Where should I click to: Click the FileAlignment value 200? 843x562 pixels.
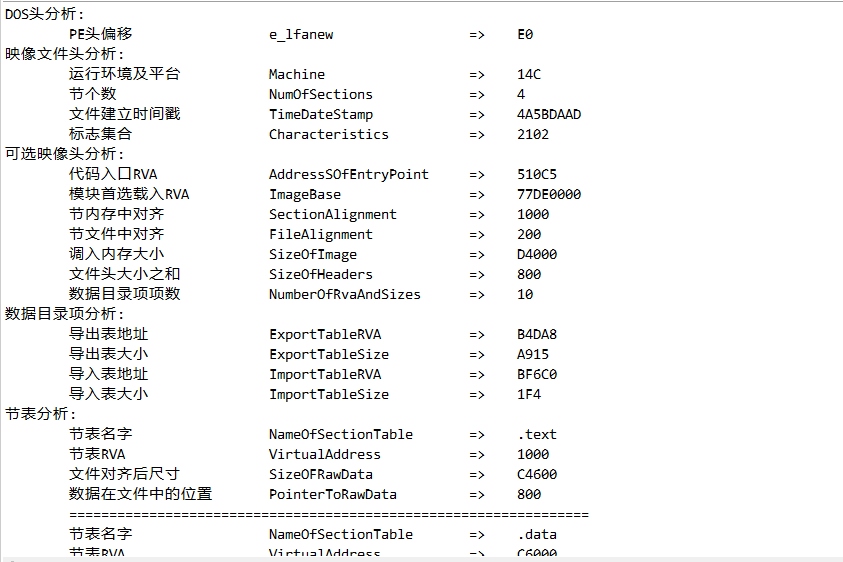coord(529,234)
